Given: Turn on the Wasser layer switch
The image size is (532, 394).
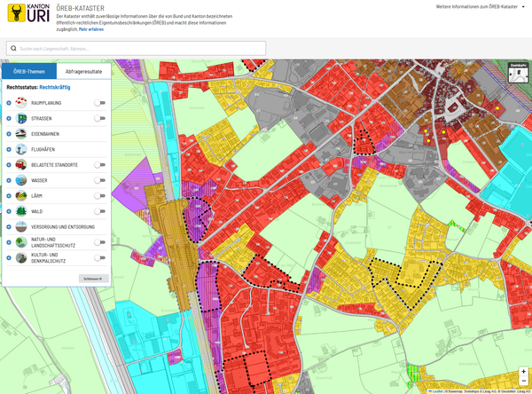Looking at the screenshot, I should [99, 180].
